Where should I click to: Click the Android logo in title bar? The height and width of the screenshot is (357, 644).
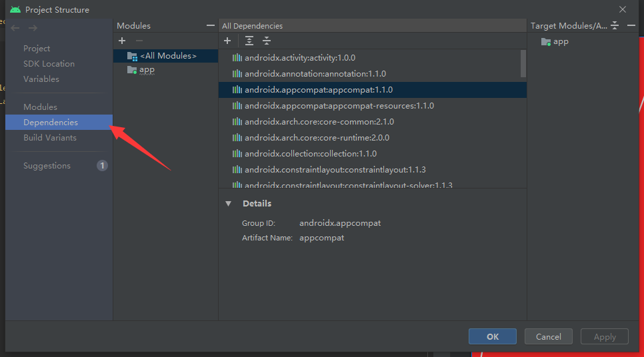[x=15, y=9]
